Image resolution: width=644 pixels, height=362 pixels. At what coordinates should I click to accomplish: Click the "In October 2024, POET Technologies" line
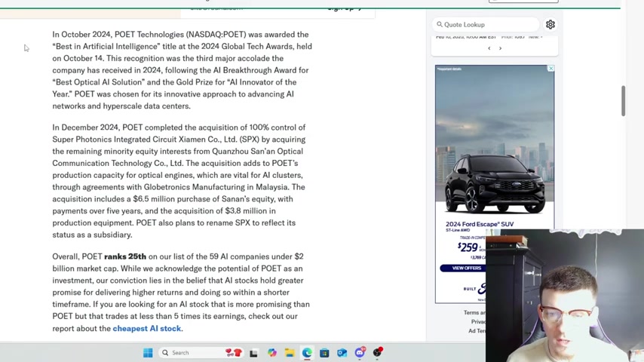[180, 35]
